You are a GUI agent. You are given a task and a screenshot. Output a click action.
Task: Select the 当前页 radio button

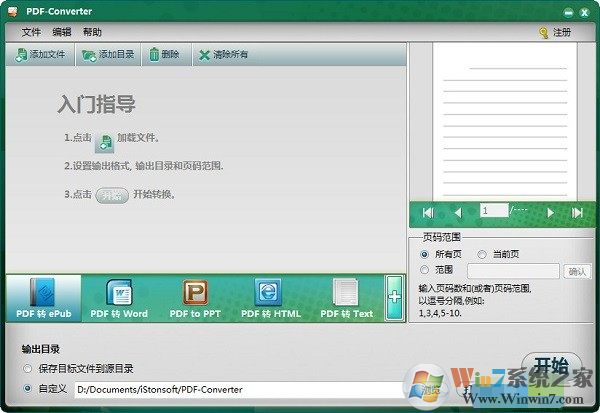482,254
